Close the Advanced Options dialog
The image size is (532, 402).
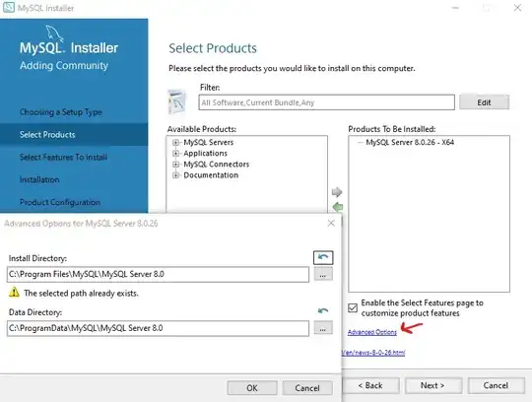[331, 224]
